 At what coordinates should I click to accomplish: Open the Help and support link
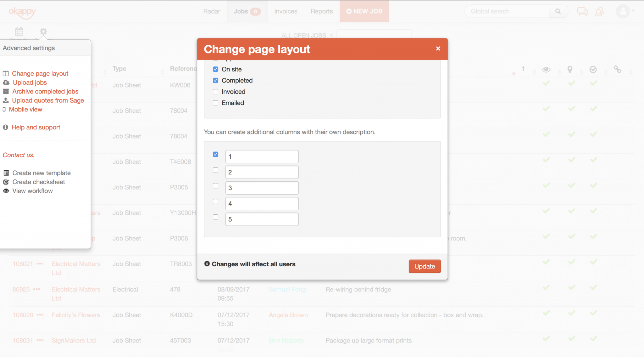pyautogui.click(x=36, y=127)
